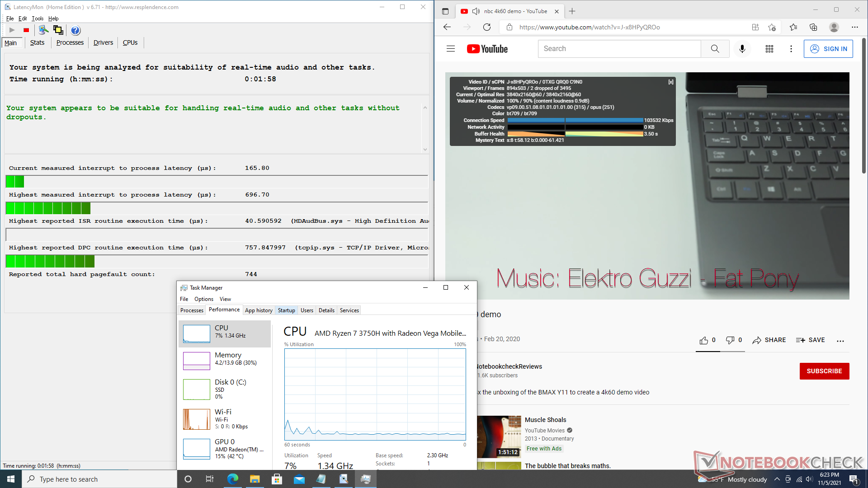Open Task Manager Options menu
868x488 pixels.
[x=204, y=299]
